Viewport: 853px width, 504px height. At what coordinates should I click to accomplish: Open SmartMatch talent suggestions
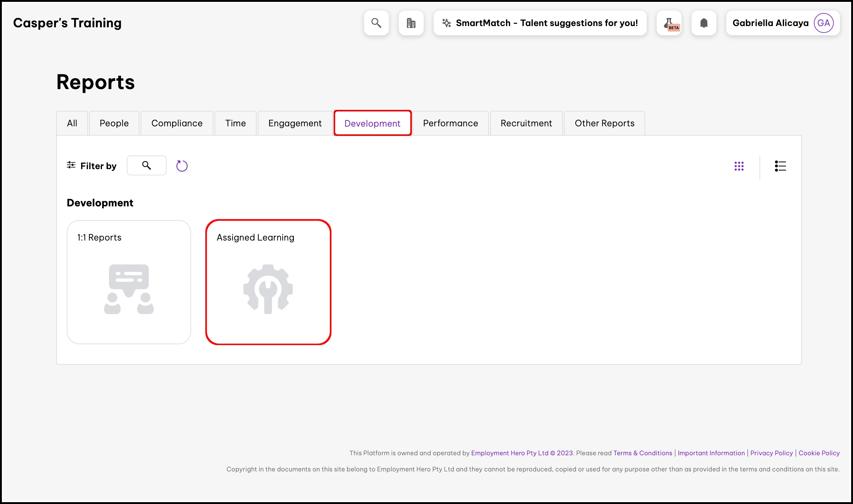click(x=540, y=23)
